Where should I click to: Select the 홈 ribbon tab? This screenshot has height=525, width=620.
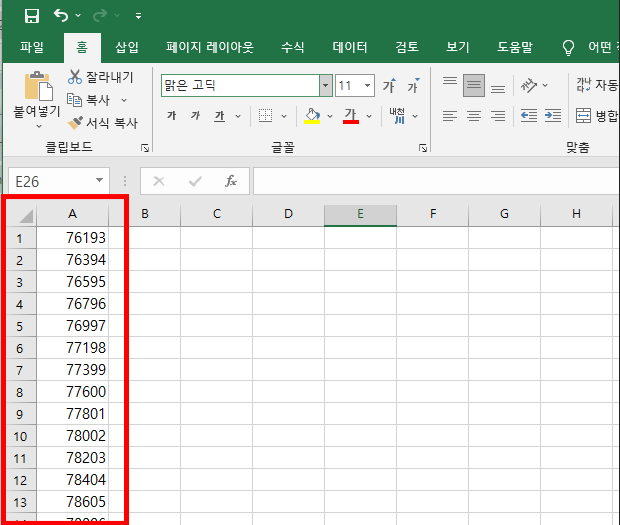tap(82, 47)
